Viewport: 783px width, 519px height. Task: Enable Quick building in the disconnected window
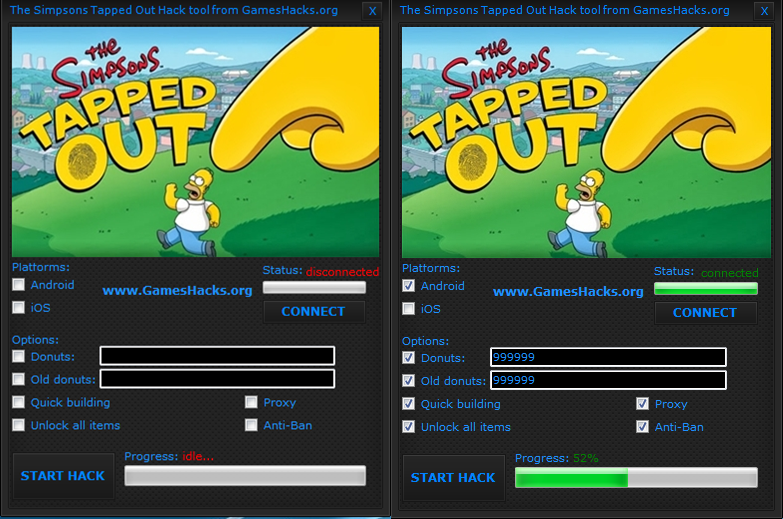(x=18, y=402)
